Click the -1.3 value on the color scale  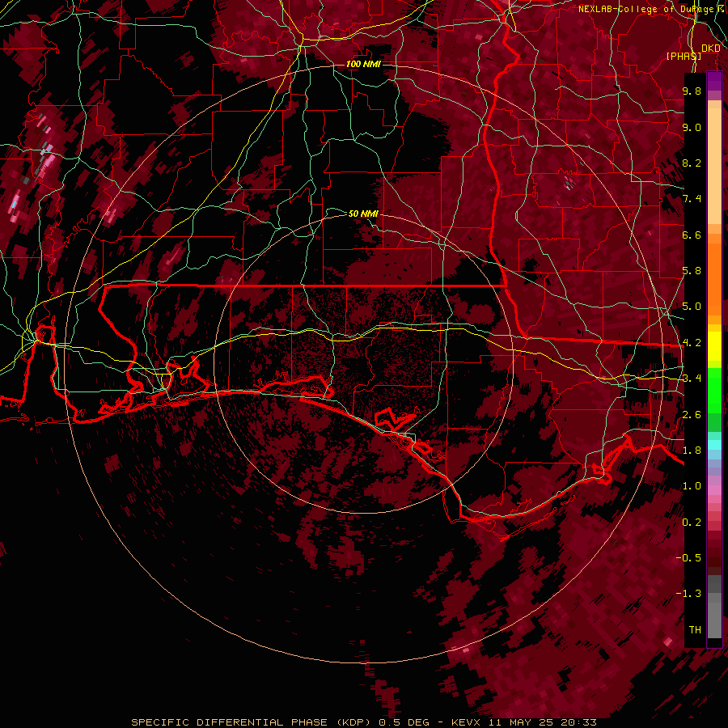pos(688,594)
